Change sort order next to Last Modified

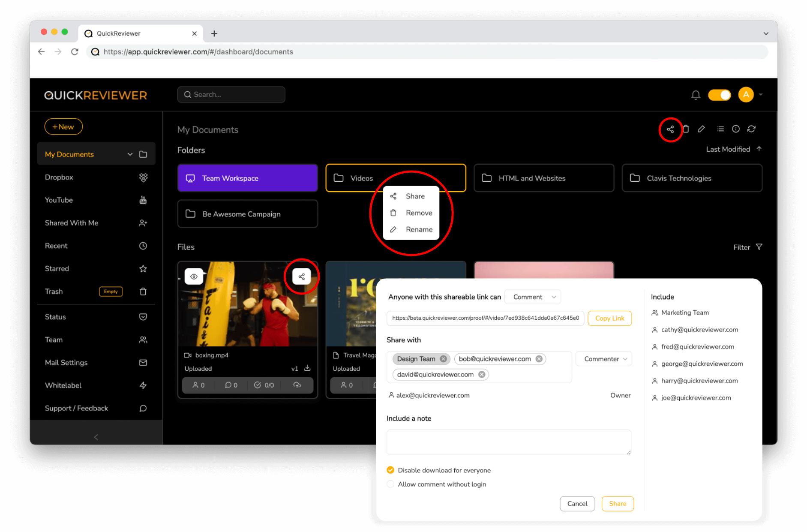(x=759, y=149)
